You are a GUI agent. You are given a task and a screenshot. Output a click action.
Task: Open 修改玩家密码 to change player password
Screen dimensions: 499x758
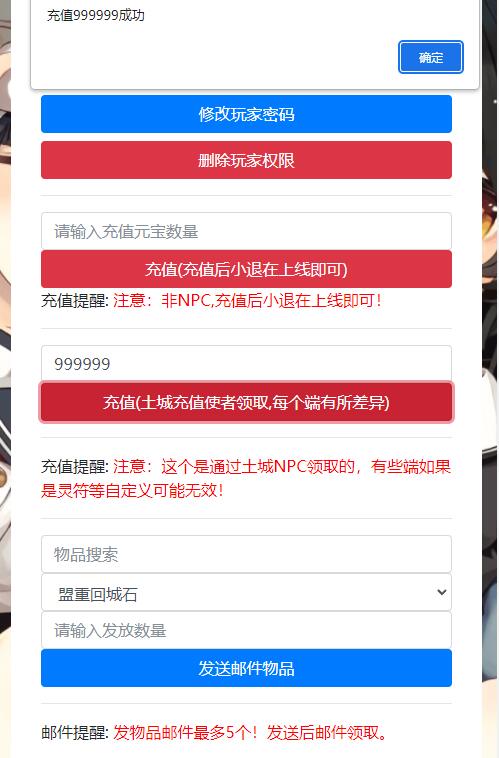(x=246, y=114)
